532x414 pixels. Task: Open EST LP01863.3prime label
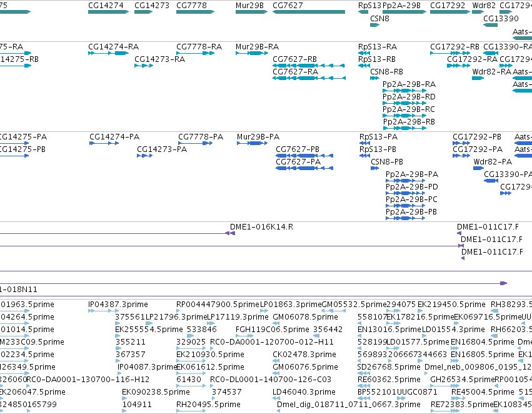[x=291, y=305]
